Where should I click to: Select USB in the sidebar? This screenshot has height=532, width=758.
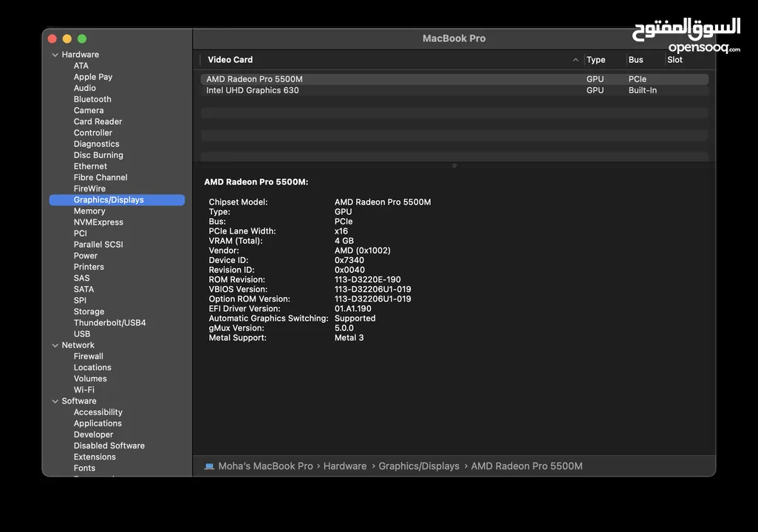(82, 334)
